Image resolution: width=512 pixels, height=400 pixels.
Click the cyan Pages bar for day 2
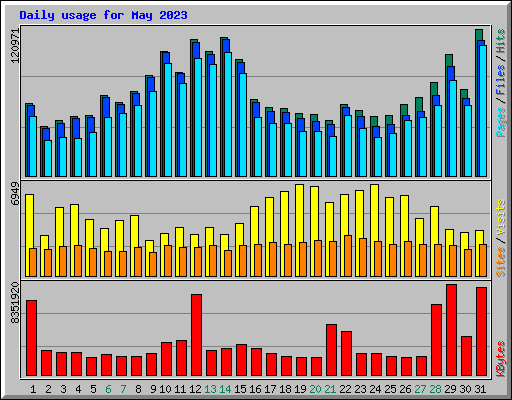pos(48,158)
